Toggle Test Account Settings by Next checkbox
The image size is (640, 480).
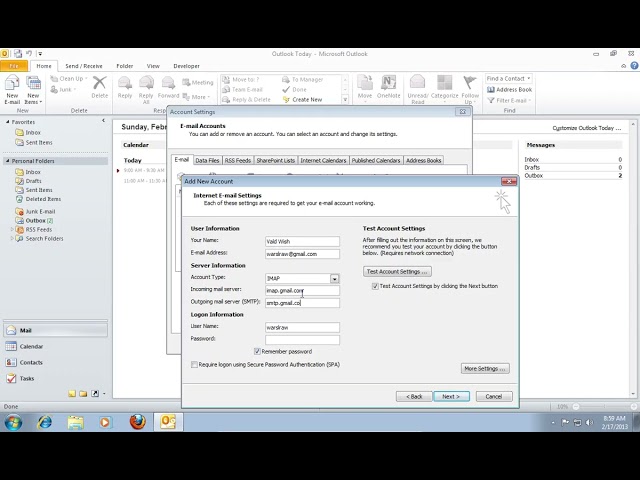[x=375, y=286]
